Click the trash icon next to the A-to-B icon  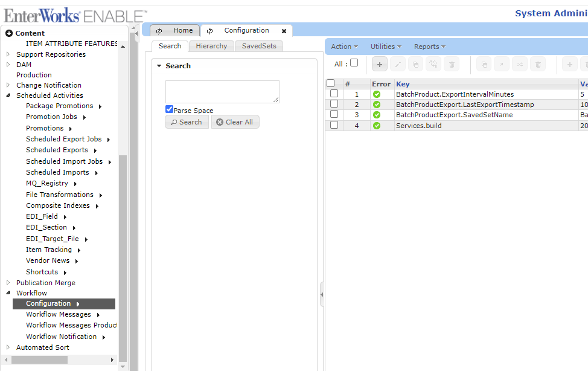pyautogui.click(x=452, y=65)
